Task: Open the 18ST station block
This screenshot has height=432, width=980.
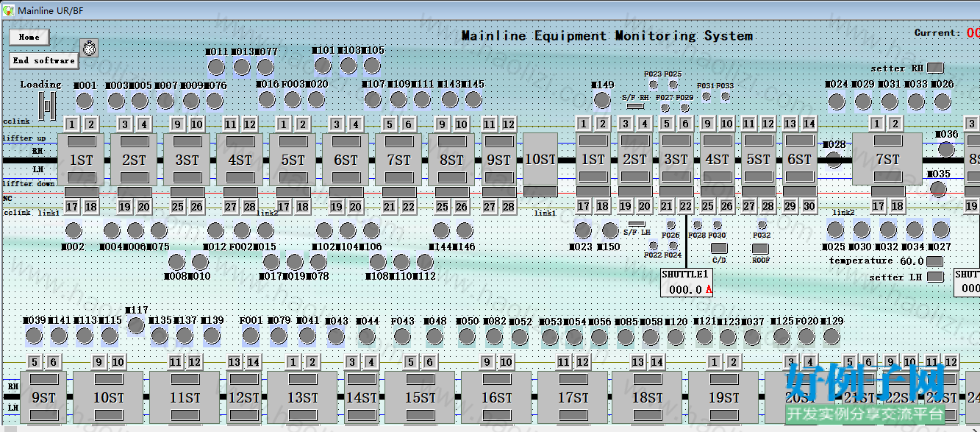Action: (x=647, y=397)
